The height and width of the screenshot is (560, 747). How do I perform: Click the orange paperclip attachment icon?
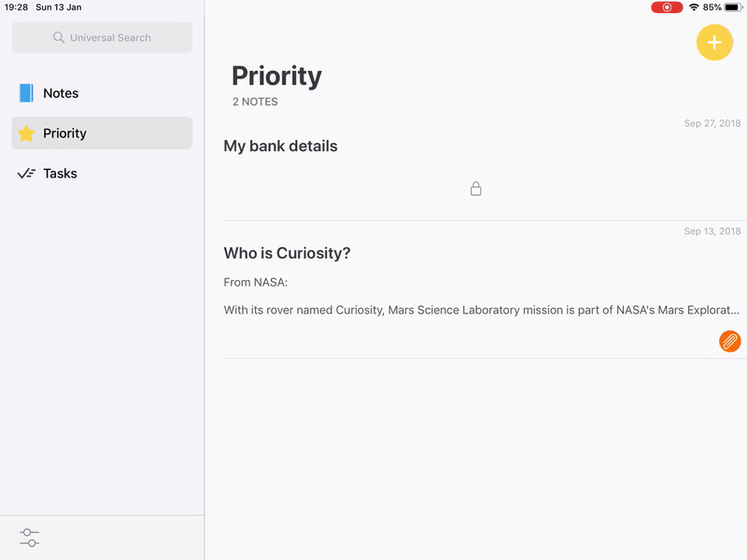click(729, 341)
